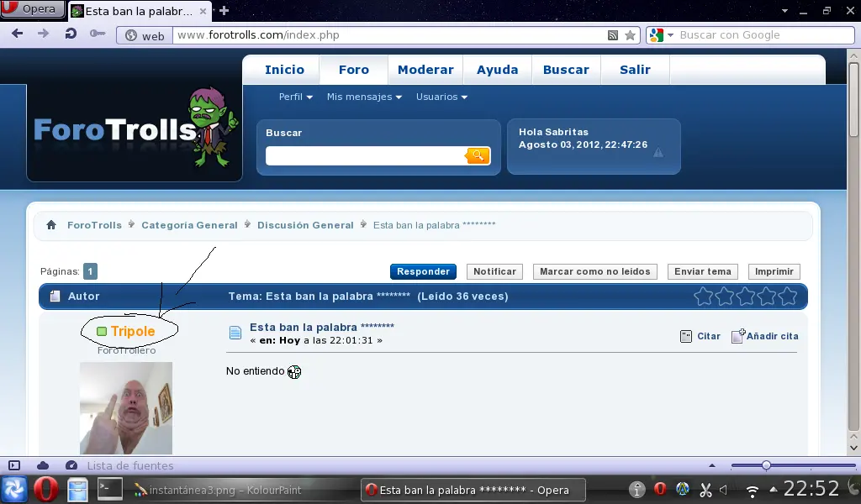
Task: Click the vertical page scrollbar thumb
Action: coord(853,99)
